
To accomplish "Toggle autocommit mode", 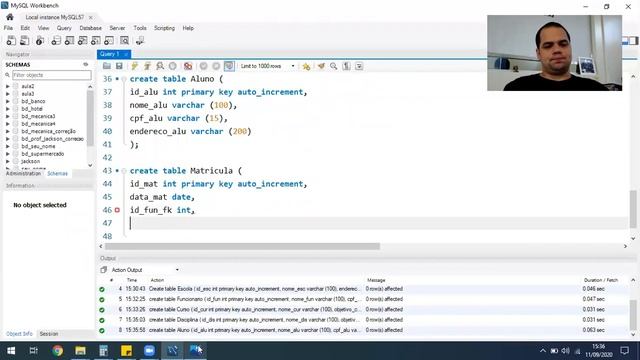I will [x=229, y=66].
